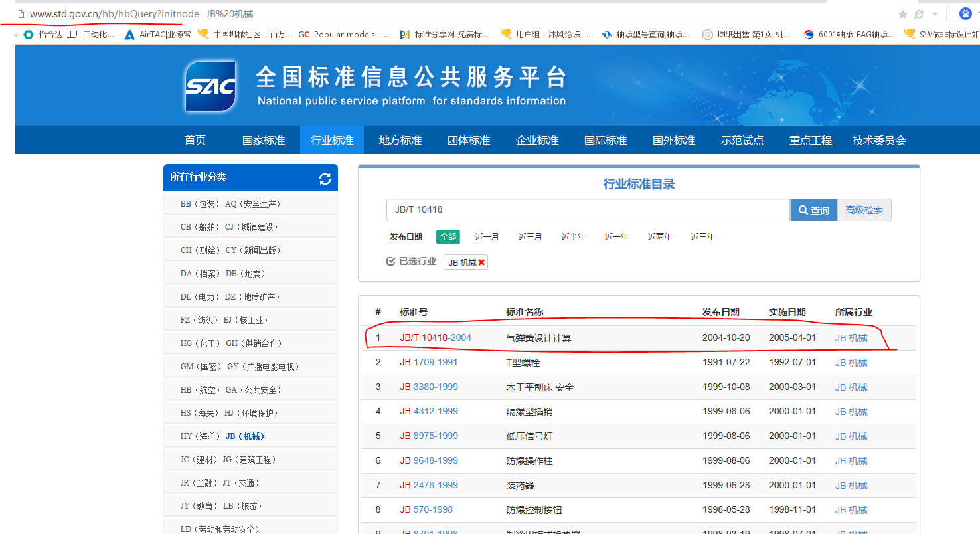Open standard JB 2478-1999
Screen dimensions: 980x534
[429, 485]
